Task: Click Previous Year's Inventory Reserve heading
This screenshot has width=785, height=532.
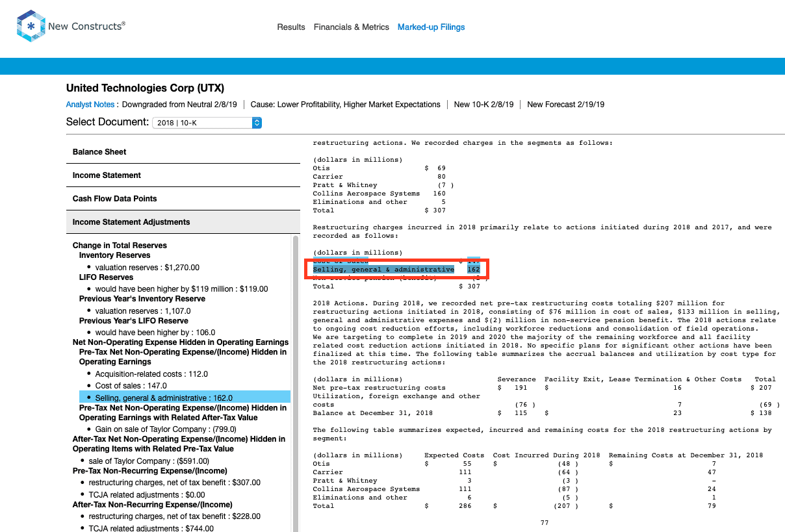Action: (x=142, y=299)
